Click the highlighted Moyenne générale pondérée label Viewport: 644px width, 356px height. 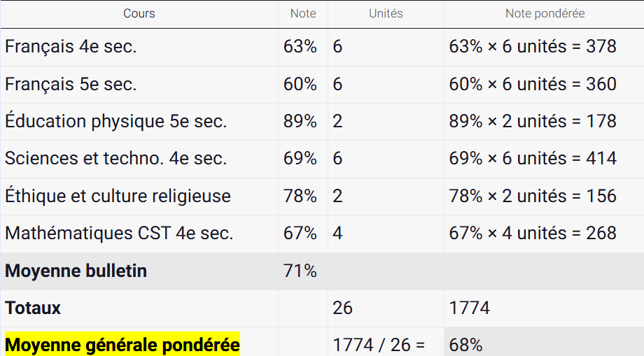122,345
